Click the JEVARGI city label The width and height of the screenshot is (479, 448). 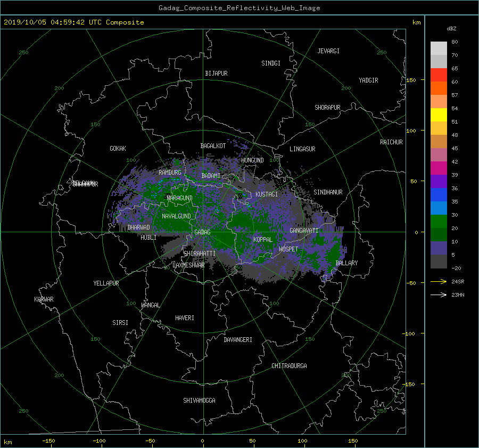[328, 51]
